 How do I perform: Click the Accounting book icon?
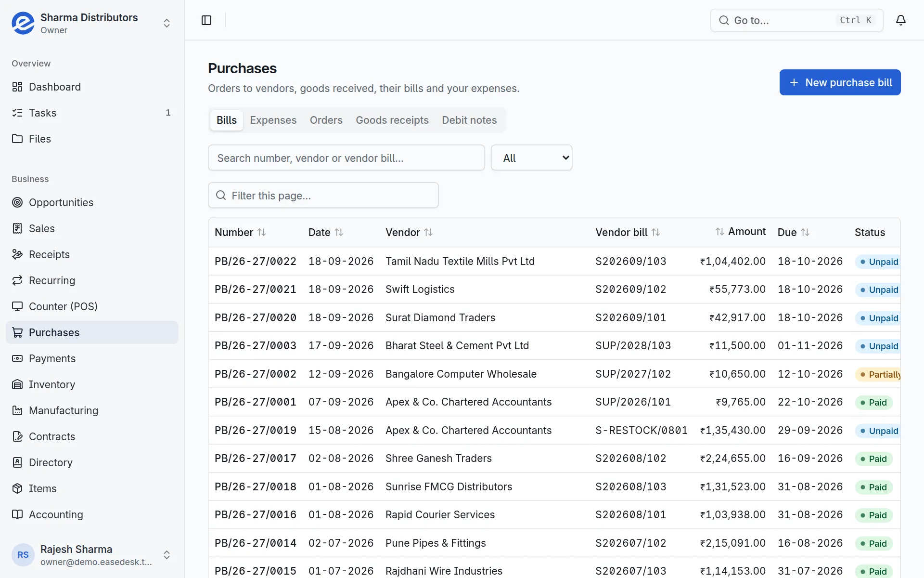click(x=17, y=514)
